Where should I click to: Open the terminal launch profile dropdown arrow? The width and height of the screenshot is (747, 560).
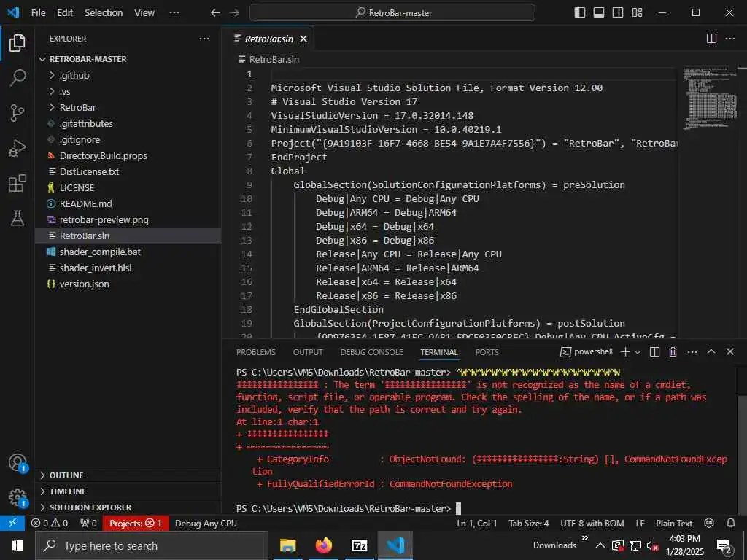click(x=638, y=352)
